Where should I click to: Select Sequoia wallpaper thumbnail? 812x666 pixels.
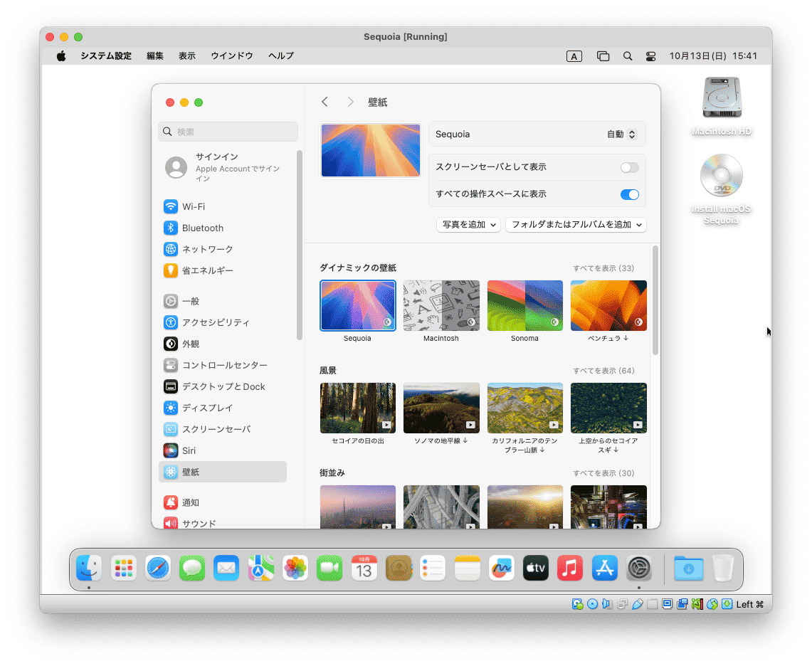point(358,305)
